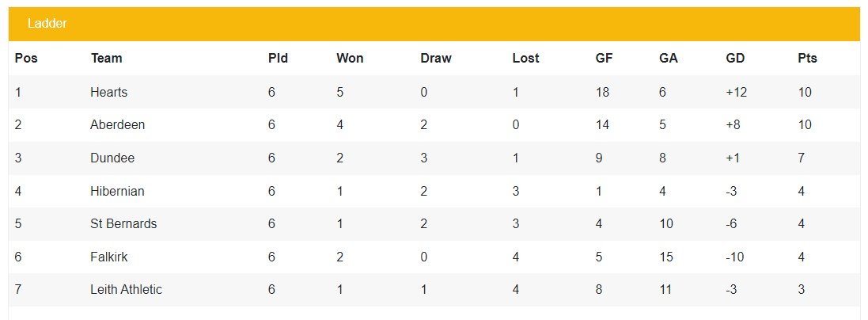Select the Won column header
The width and height of the screenshot is (868, 320).
click(x=350, y=58)
